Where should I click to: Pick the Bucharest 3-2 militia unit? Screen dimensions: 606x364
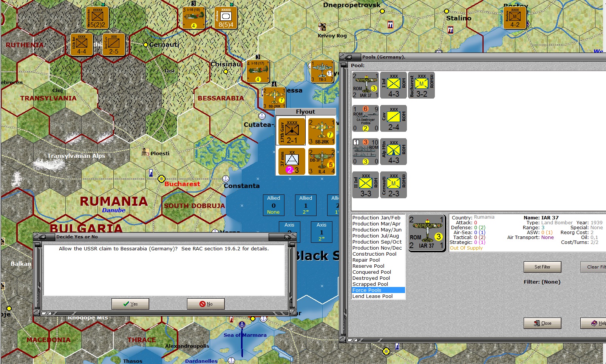click(x=421, y=85)
